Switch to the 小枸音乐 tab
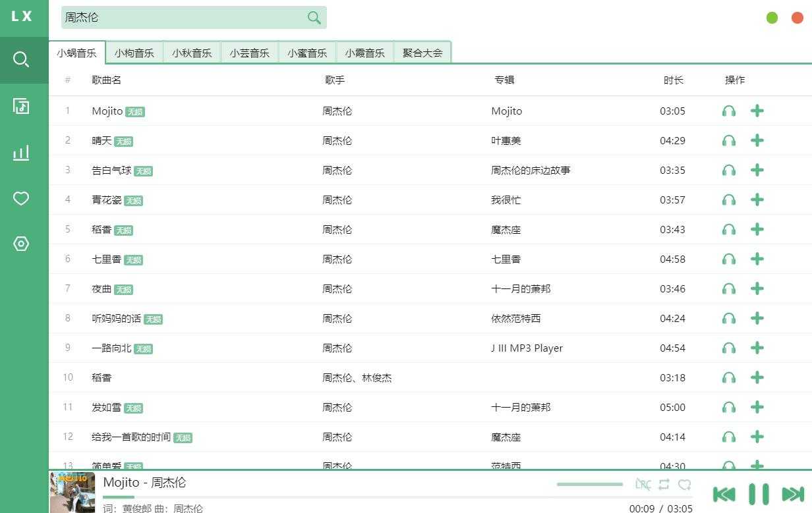Screen dimensions: 812x513 [134, 53]
